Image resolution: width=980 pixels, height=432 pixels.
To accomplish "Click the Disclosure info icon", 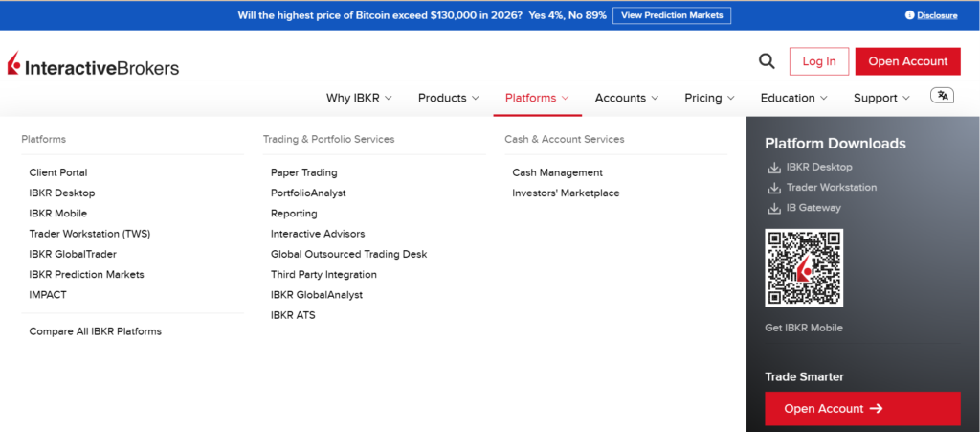I will pyautogui.click(x=909, y=15).
